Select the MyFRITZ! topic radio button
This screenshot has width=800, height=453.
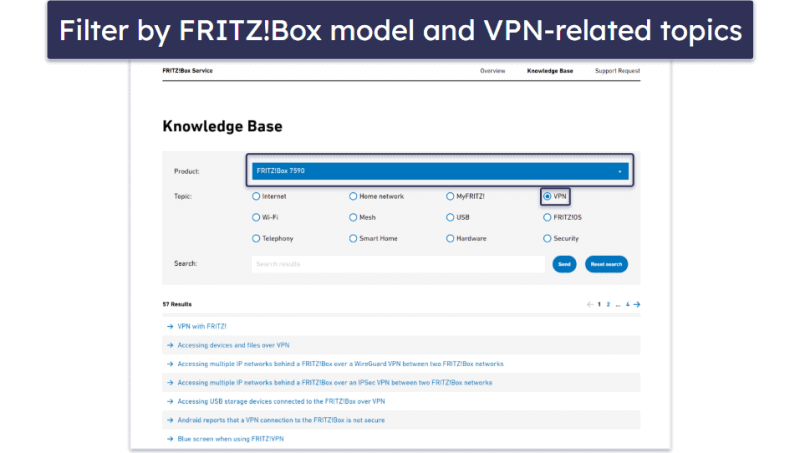point(450,196)
